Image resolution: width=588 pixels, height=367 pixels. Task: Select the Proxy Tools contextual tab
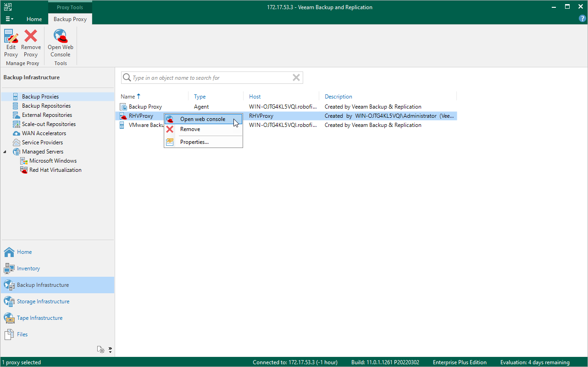(x=70, y=7)
